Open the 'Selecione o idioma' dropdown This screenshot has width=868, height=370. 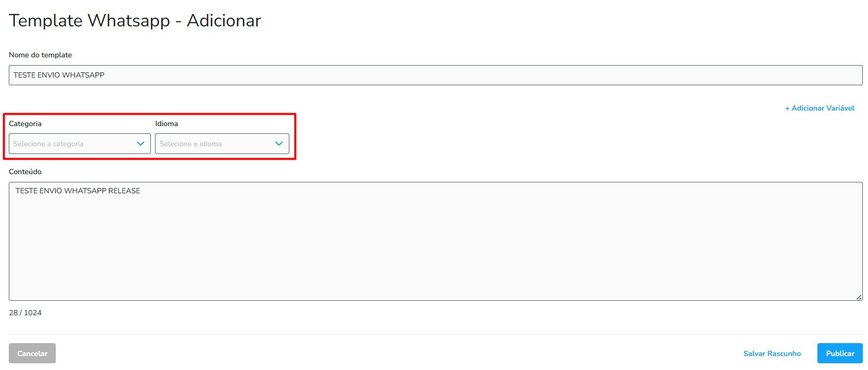coord(214,144)
